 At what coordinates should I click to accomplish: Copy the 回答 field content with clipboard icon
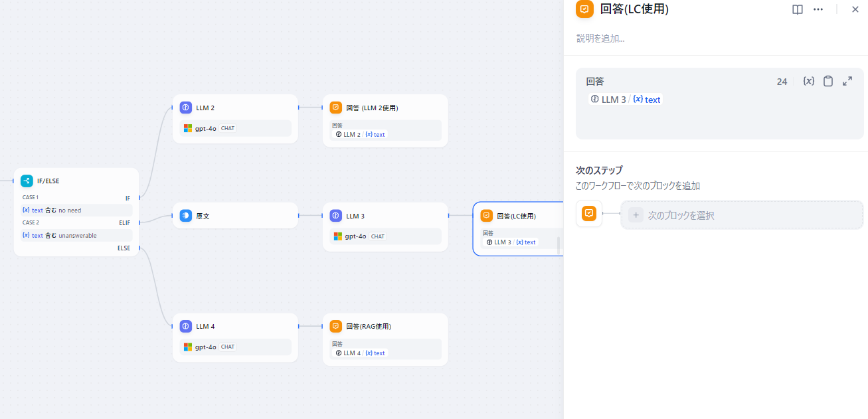(x=828, y=81)
